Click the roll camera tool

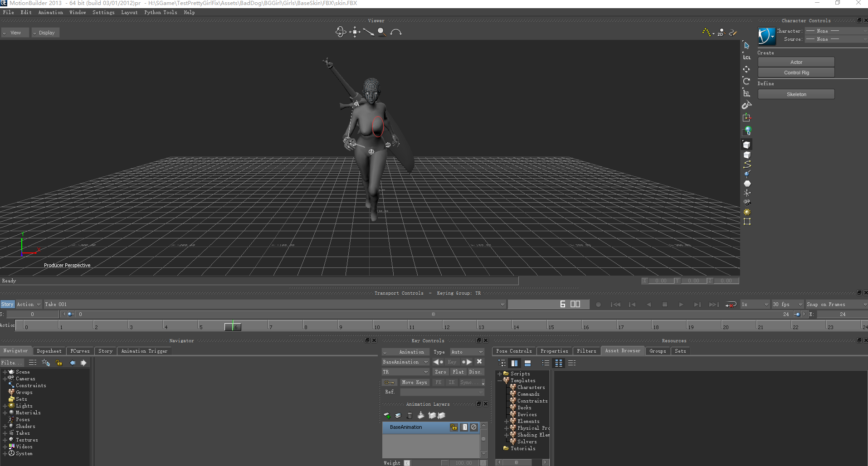(x=396, y=32)
